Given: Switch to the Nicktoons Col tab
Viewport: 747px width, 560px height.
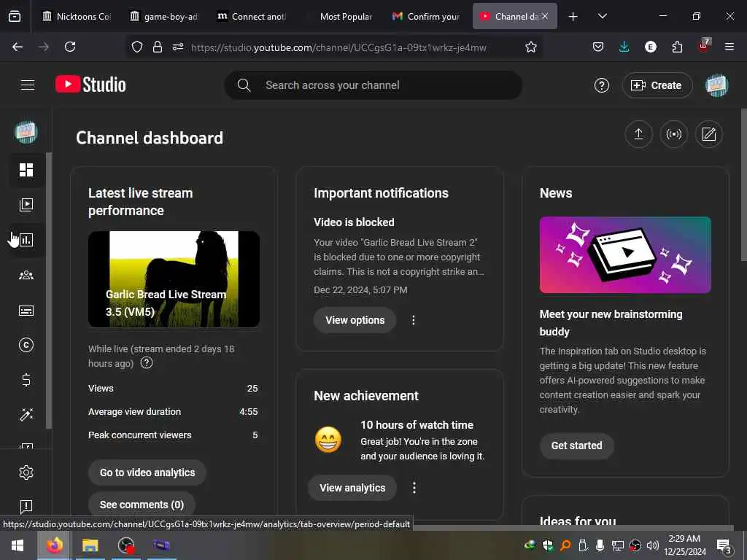Looking at the screenshot, I should 76,16.
